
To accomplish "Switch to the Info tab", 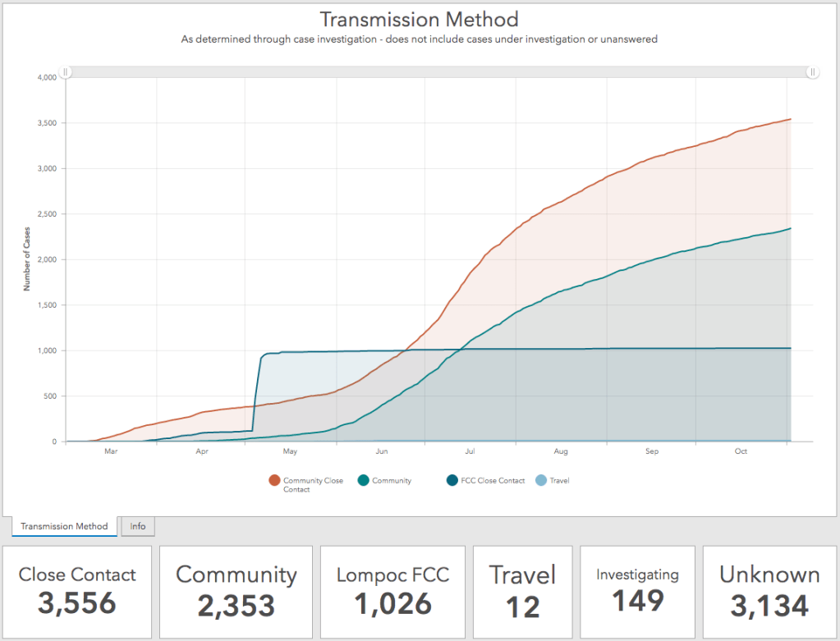I will point(138,526).
